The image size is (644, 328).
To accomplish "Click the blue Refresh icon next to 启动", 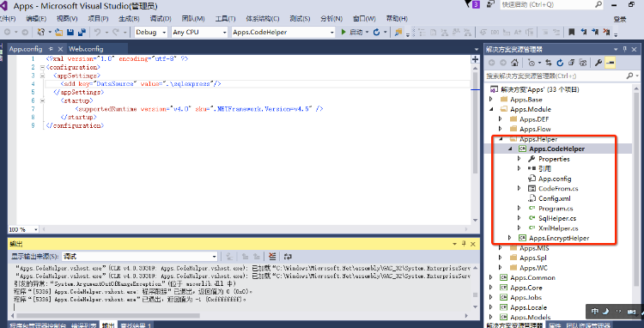I will (377, 32).
